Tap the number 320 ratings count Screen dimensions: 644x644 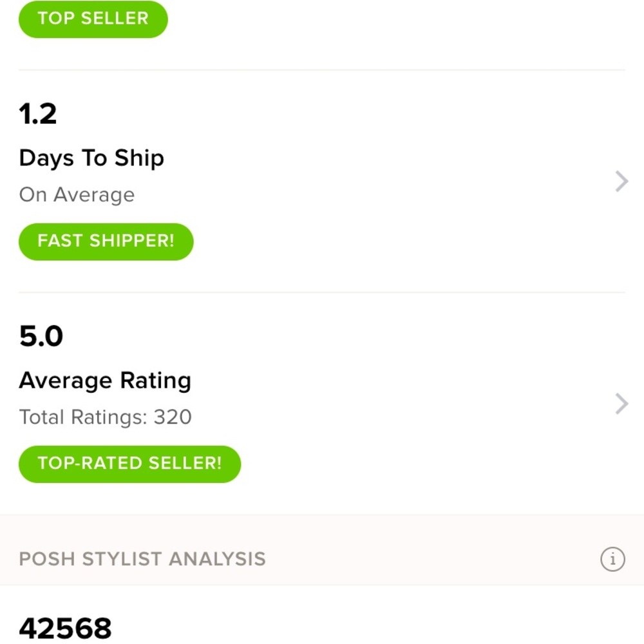tap(173, 417)
